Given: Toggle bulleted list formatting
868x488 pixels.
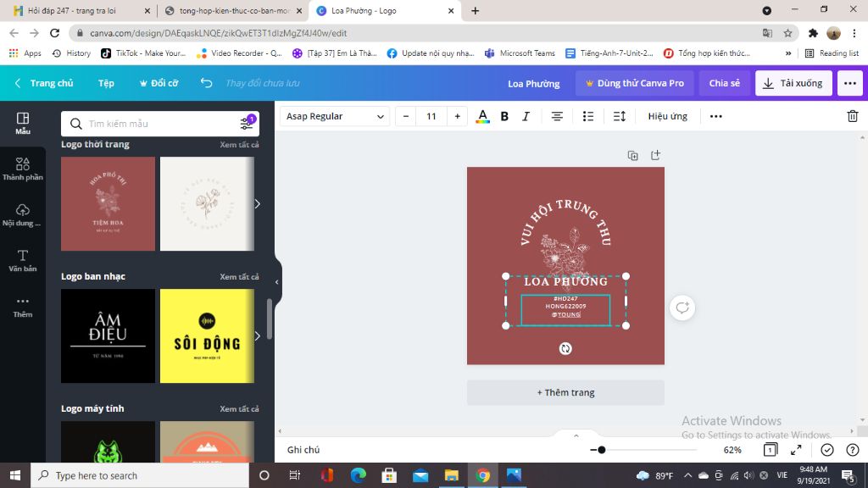Looking at the screenshot, I should point(588,116).
